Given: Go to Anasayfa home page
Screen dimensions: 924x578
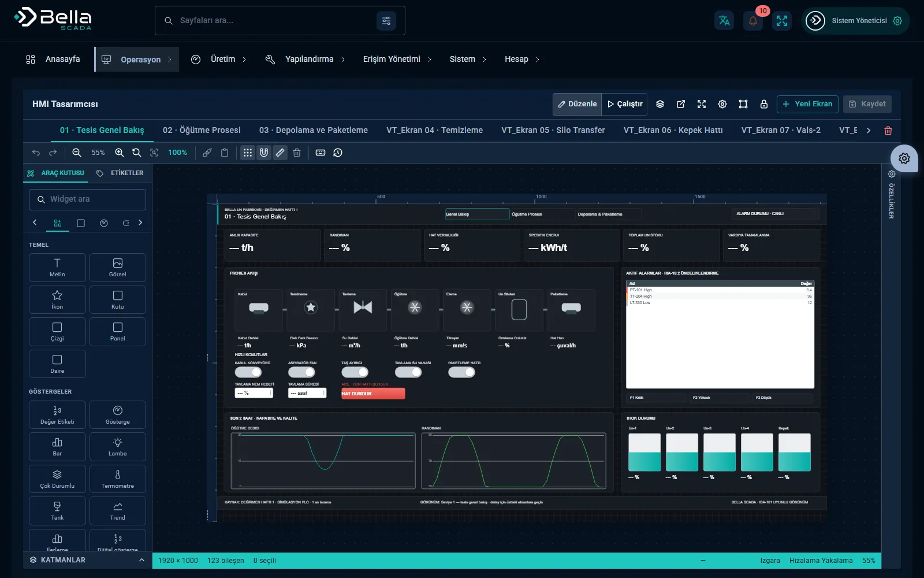Looking at the screenshot, I should click(x=53, y=60).
